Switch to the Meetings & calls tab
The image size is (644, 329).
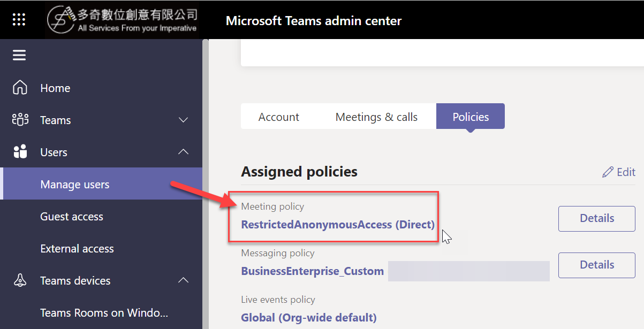coord(376,117)
